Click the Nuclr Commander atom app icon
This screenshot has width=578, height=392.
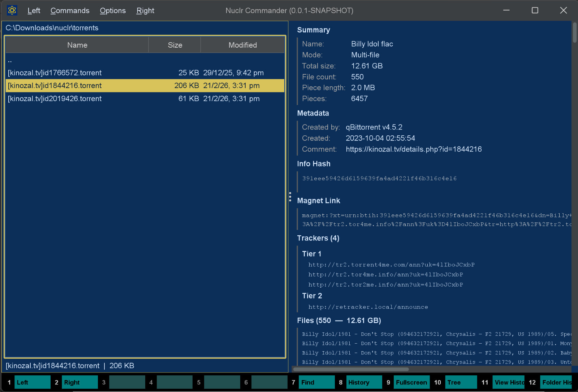tap(12, 10)
